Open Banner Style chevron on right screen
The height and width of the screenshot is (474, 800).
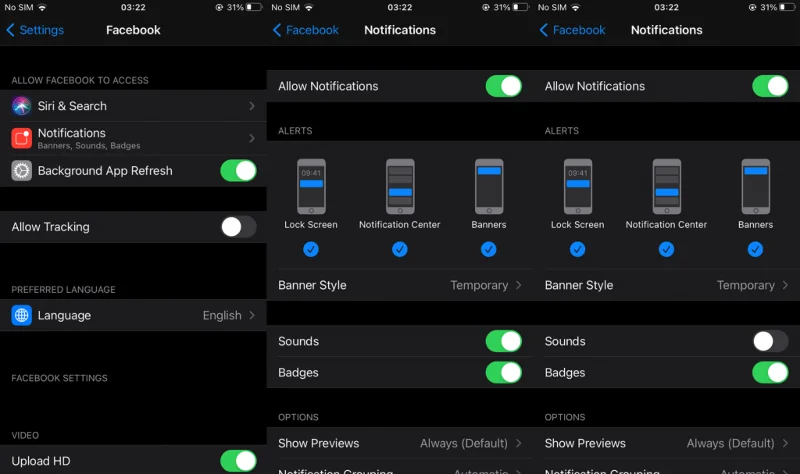tap(785, 285)
